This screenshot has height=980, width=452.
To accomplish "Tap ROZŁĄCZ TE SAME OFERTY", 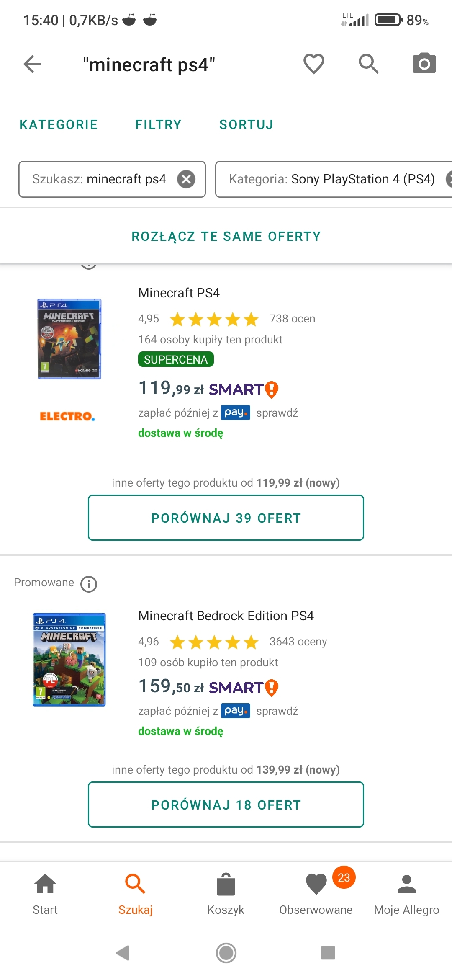I will click(x=226, y=237).
